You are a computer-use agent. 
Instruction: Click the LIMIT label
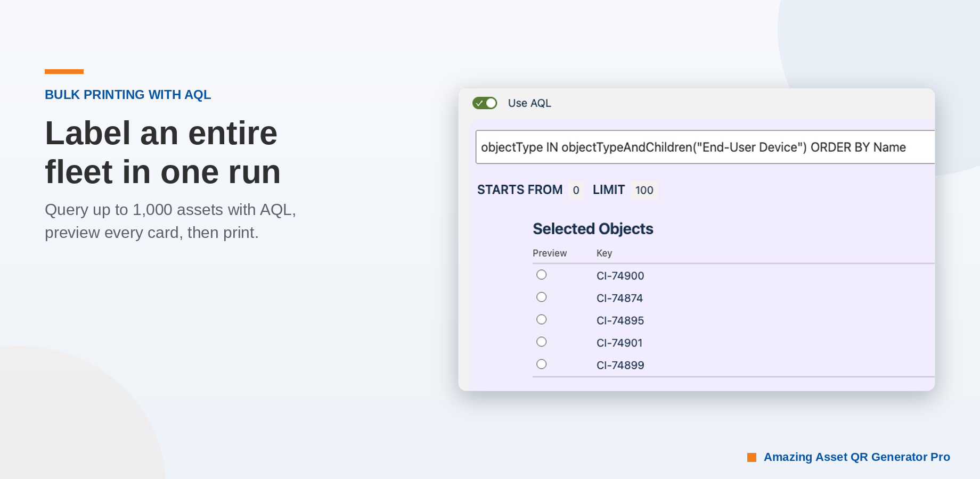(609, 190)
